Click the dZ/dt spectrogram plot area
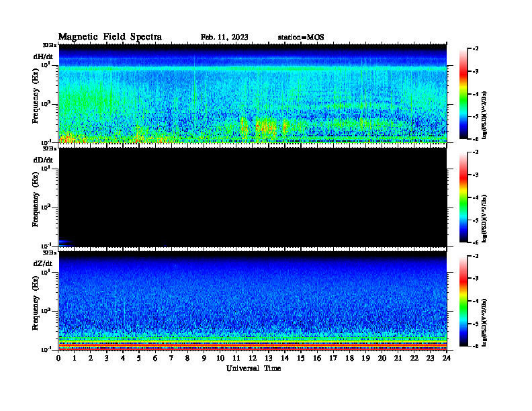Viewport: 532px width, 411px height. point(253,301)
